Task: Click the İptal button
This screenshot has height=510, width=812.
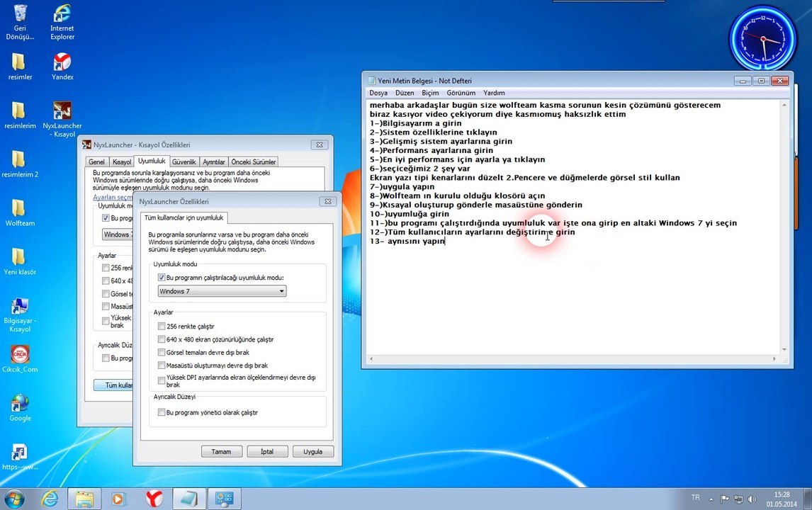Action: point(267,451)
